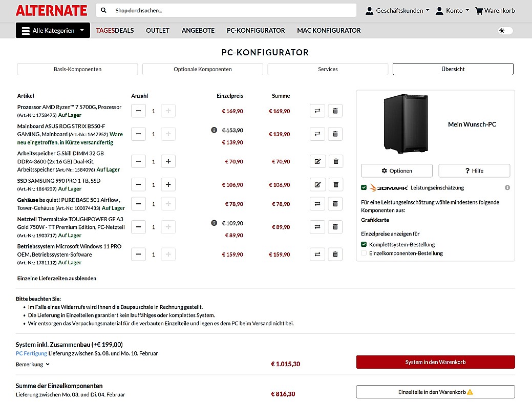Click the Hilfe button
The height and width of the screenshot is (402, 532).
click(x=474, y=171)
